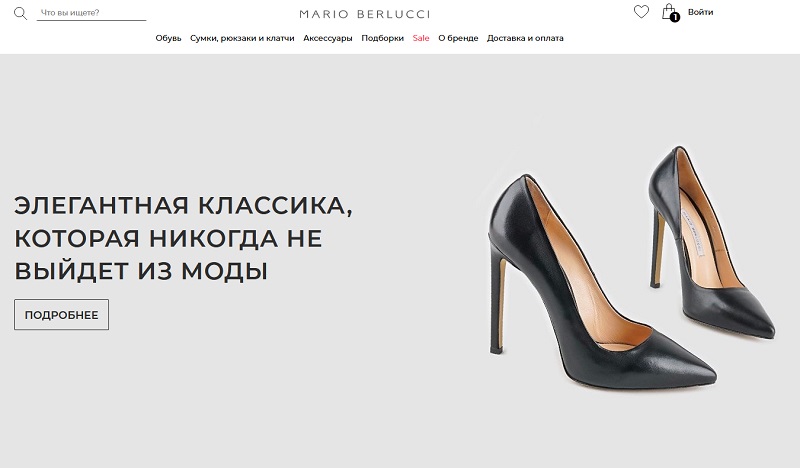The image size is (800, 468).
Task: Click the banner headline ЭЛЕГАНТНАЯ КЛАССИКА
Action: [183, 206]
